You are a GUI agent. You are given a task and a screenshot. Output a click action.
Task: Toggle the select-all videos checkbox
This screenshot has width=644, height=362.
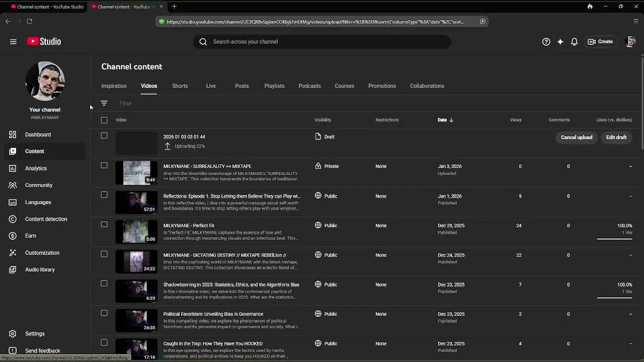tap(104, 120)
